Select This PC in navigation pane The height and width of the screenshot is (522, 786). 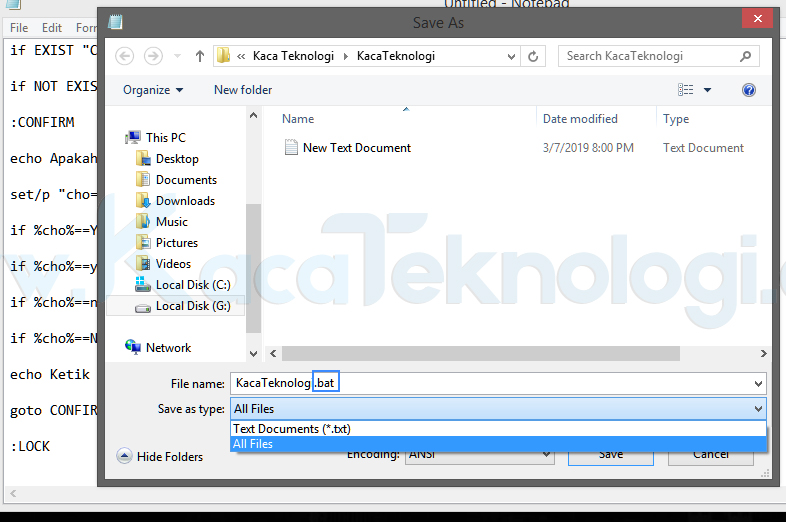(166, 137)
